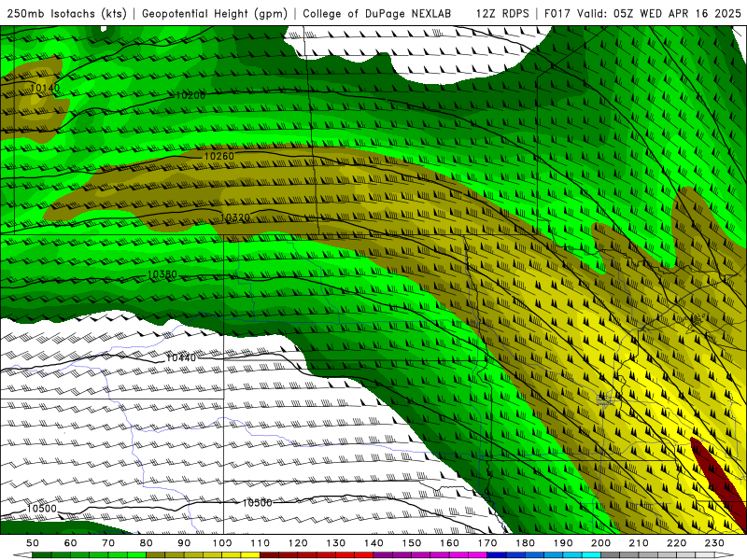747x560 pixels.
Task: Pick the 10320 contour label
Action: point(235,217)
